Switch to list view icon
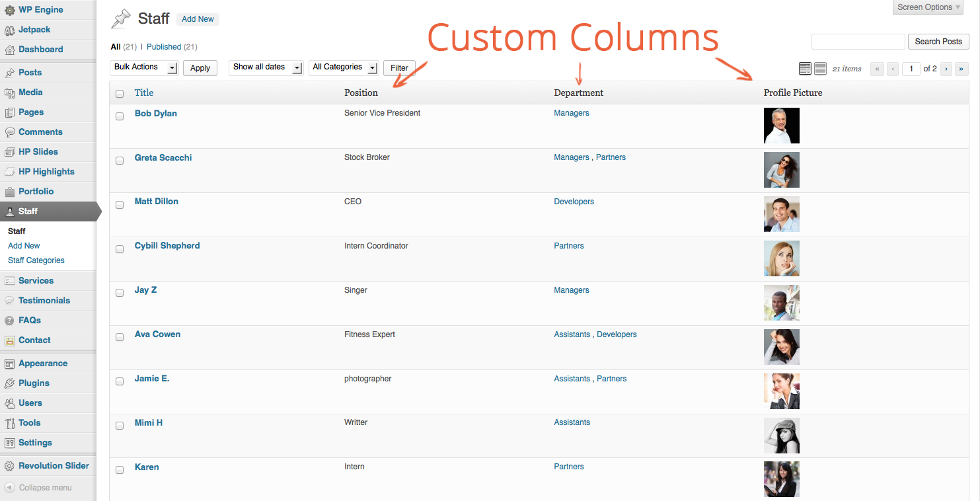The height and width of the screenshot is (501, 980). click(805, 68)
